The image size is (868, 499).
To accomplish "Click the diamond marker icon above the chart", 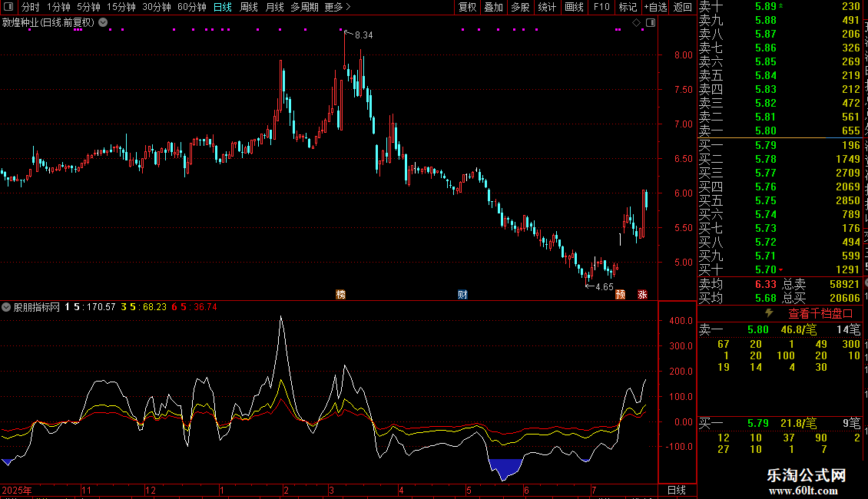I will (636, 23).
